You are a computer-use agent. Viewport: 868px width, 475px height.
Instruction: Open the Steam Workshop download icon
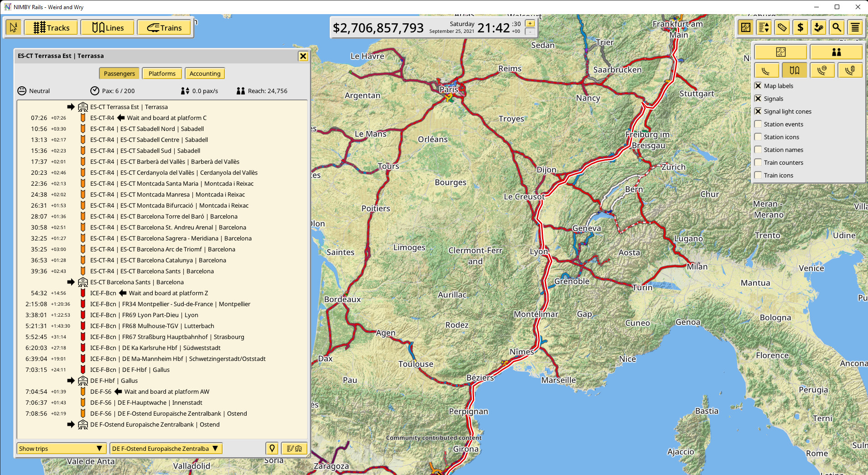819,27
